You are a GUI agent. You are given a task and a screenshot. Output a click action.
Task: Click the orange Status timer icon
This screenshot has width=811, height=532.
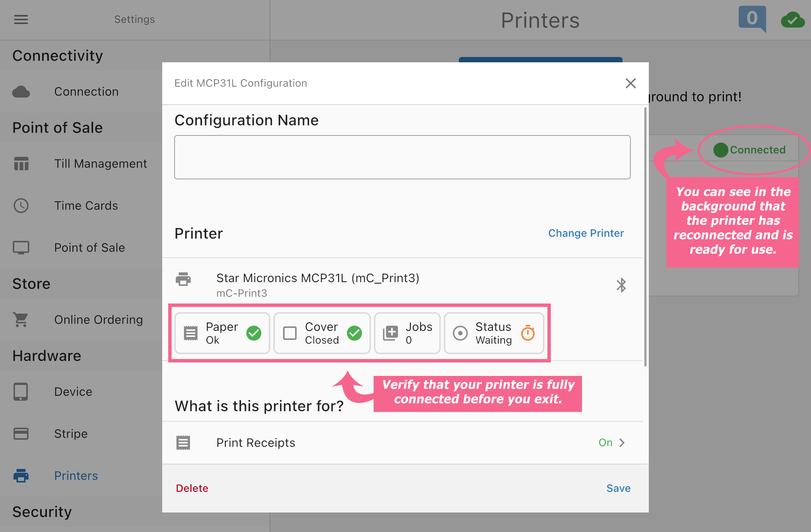point(528,333)
